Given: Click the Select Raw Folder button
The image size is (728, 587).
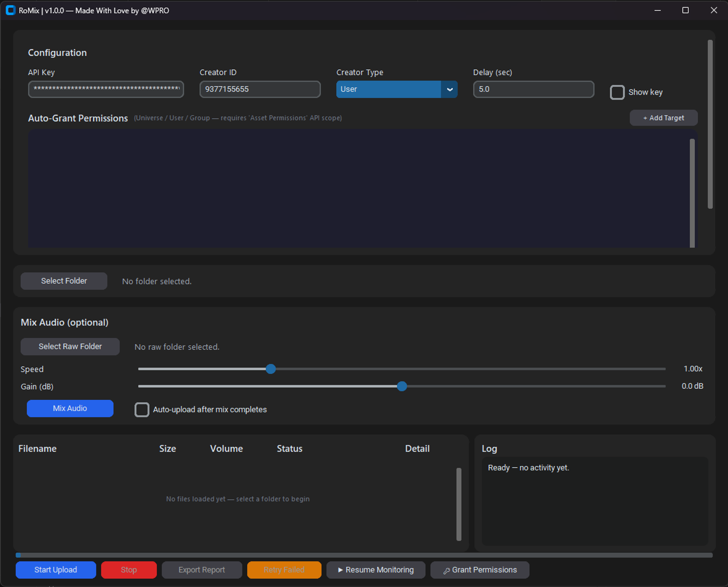Looking at the screenshot, I should tap(70, 346).
